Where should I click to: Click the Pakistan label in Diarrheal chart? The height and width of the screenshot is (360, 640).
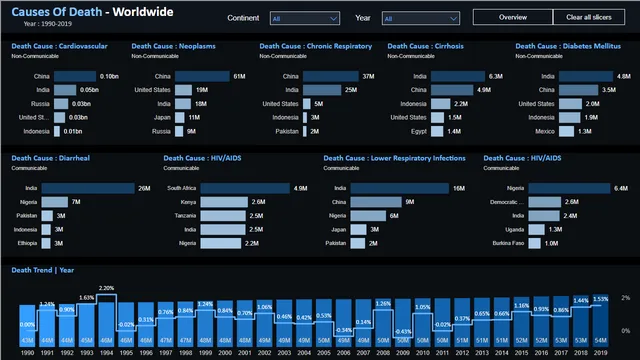pyautogui.click(x=27, y=216)
